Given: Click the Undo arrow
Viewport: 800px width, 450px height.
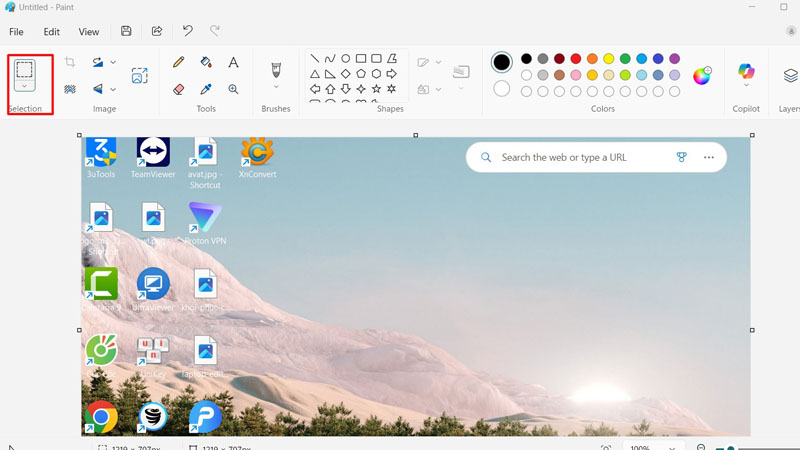Looking at the screenshot, I should click(x=187, y=32).
